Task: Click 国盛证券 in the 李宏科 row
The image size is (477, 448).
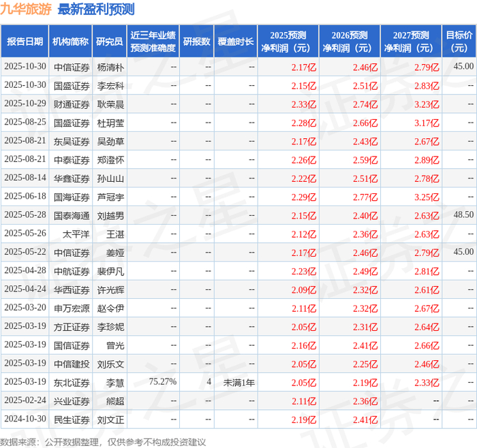Action: 72,86
